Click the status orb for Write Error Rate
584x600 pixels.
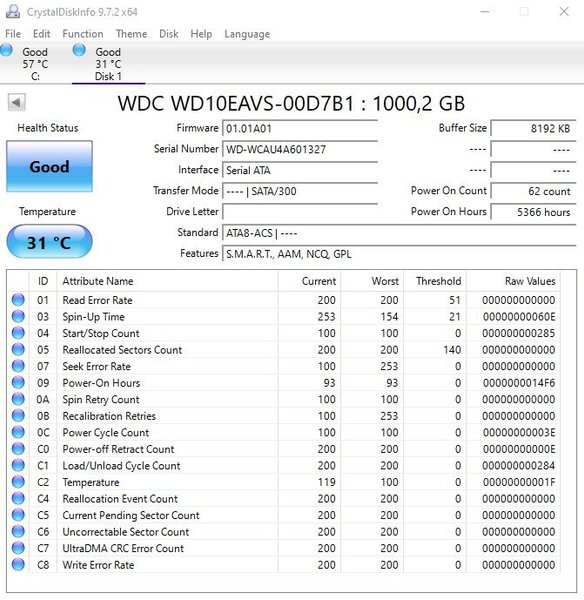coord(18,564)
